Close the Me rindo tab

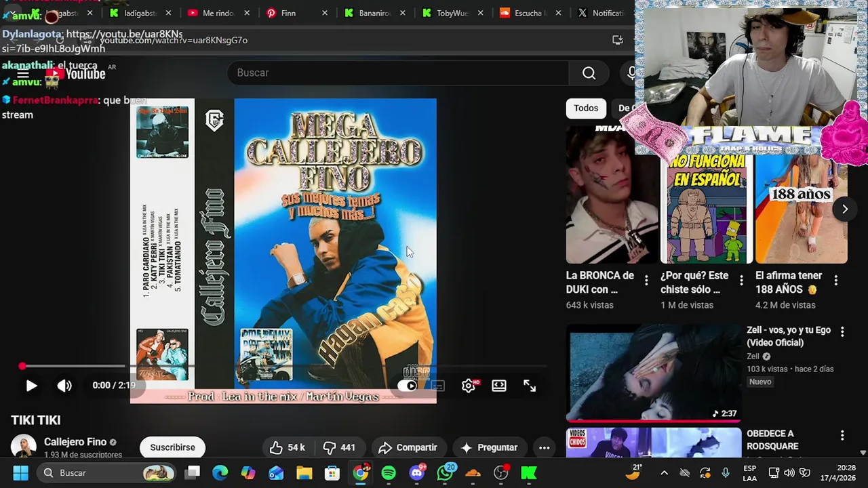click(x=247, y=13)
